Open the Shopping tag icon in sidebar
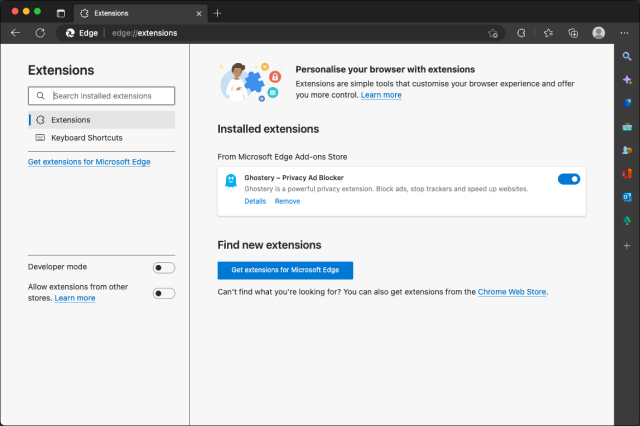640x426 pixels. (x=627, y=102)
